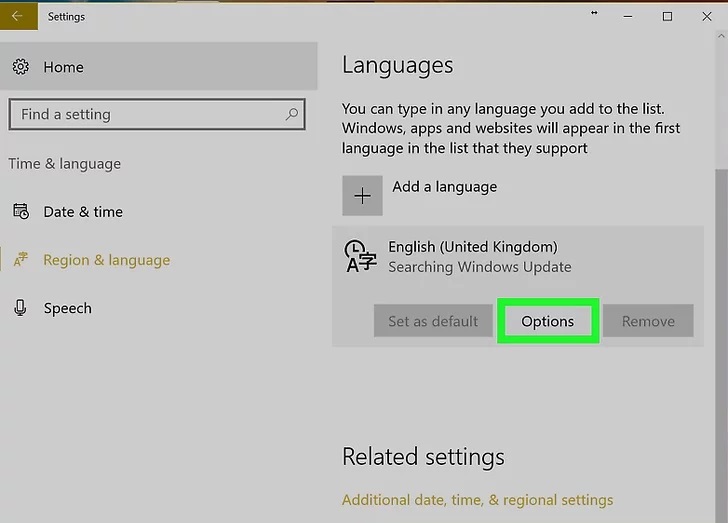This screenshot has height=523, width=728.
Task: Close the Settings window
Action: click(x=707, y=17)
